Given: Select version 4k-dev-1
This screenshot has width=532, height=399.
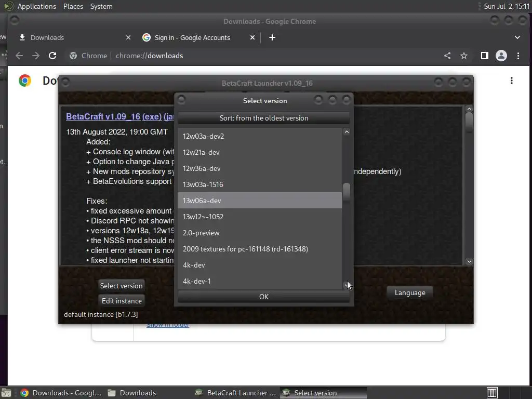Looking at the screenshot, I should coord(260,281).
